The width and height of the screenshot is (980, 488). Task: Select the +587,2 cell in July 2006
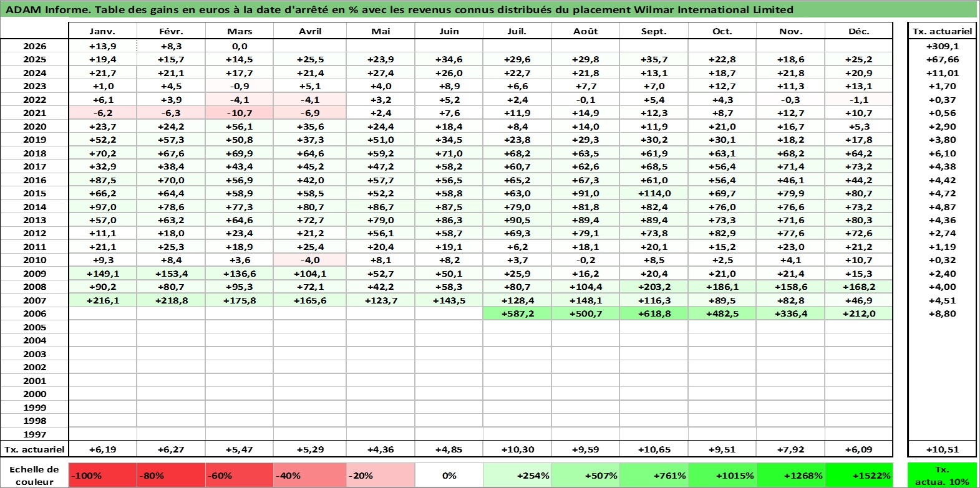pos(517,313)
